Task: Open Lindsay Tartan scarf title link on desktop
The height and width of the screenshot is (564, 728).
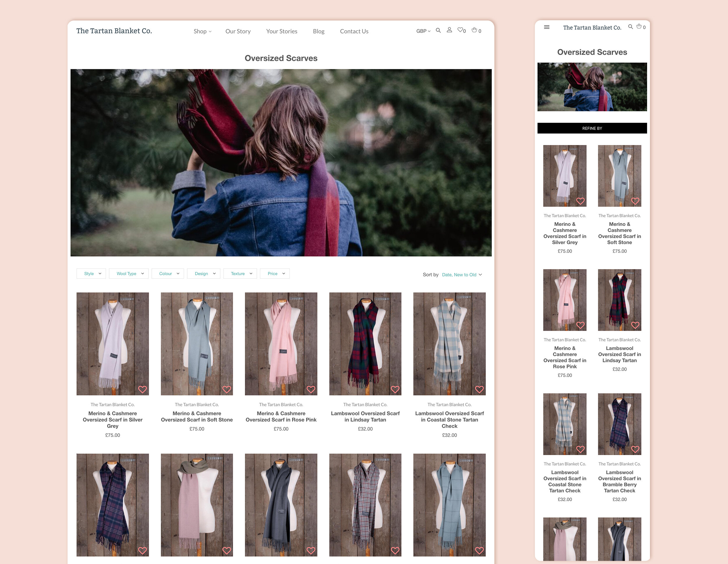Action: click(x=365, y=417)
